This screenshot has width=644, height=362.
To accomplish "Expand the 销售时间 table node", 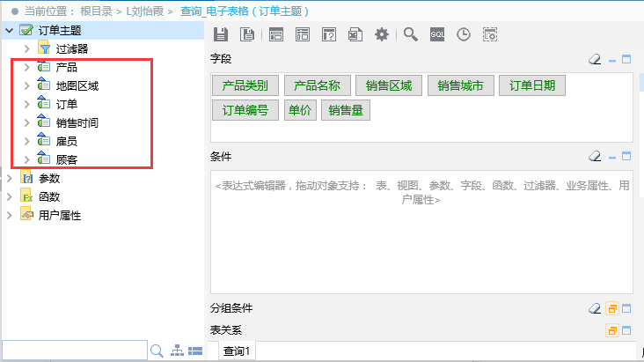I will (27, 122).
